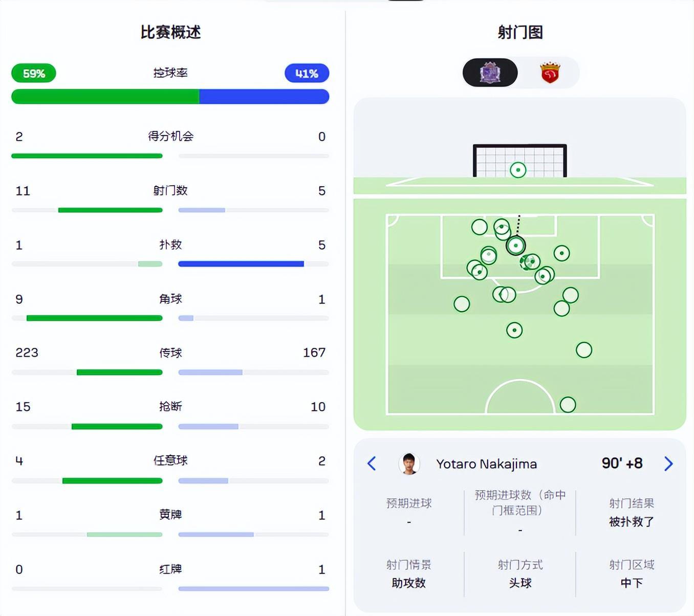Select the dotted shot marker below the penalty arc
Screen dimensions: 694x616
tap(514, 330)
